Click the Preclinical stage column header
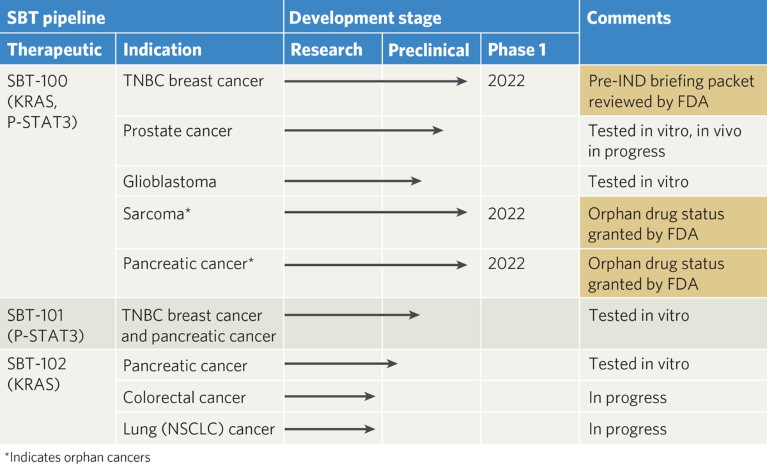The image size is (767, 465). [x=429, y=49]
